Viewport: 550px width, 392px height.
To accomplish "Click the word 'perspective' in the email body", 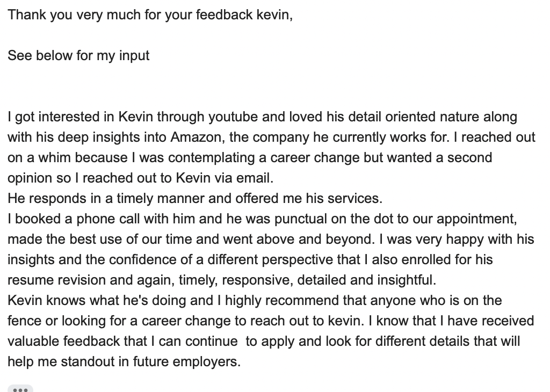I will (297, 260).
